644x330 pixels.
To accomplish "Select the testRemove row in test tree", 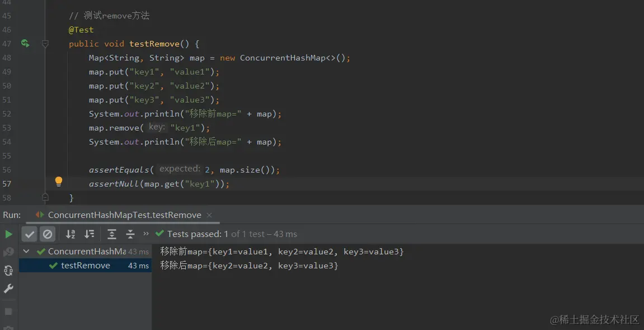I will (x=85, y=266).
